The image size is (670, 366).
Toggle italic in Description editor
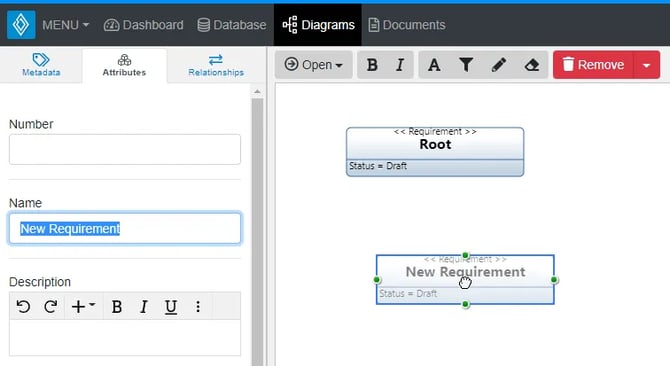(x=144, y=307)
